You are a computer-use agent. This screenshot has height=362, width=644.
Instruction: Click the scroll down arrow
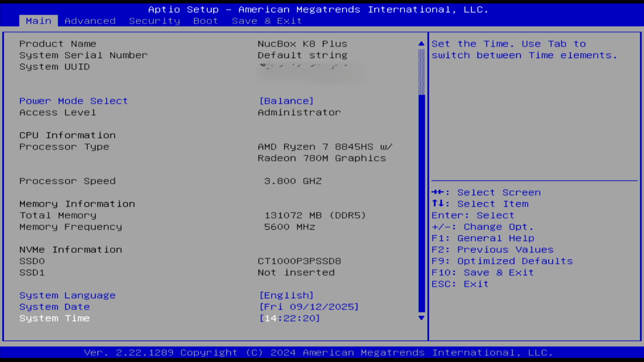421,318
